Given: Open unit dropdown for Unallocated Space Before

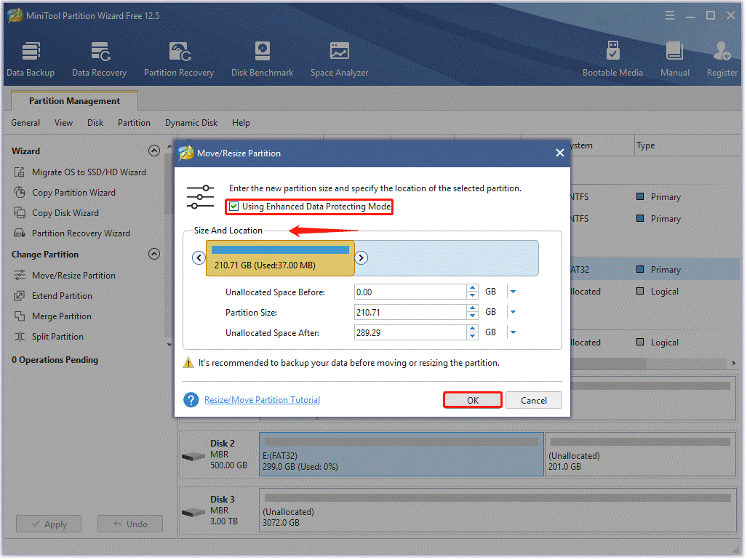Looking at the screenshot, I should tap(514, 292).
